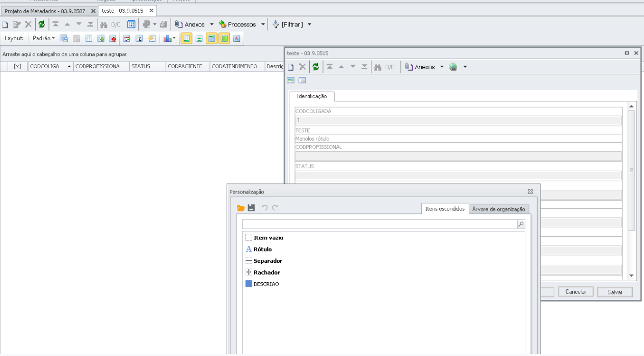This screenshot has height=356, width=644.
Task: Click the double-printer icon in main toolbar
Action: (163, 24)
